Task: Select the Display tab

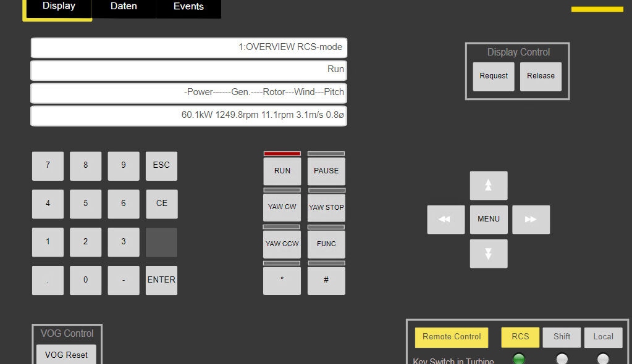Action: pyautogui.click(x=59, y=6)
